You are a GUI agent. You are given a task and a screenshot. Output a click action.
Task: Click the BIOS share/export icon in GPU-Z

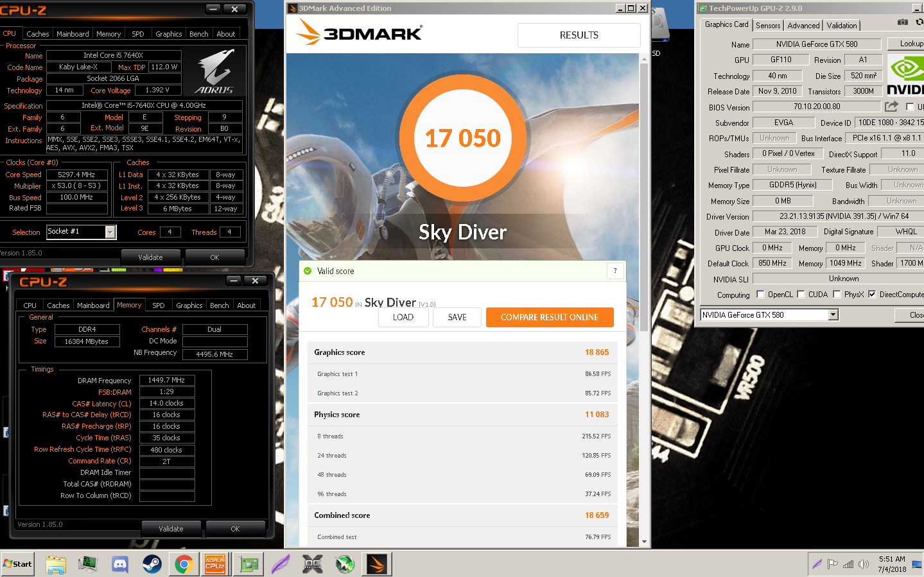[891, 107]
